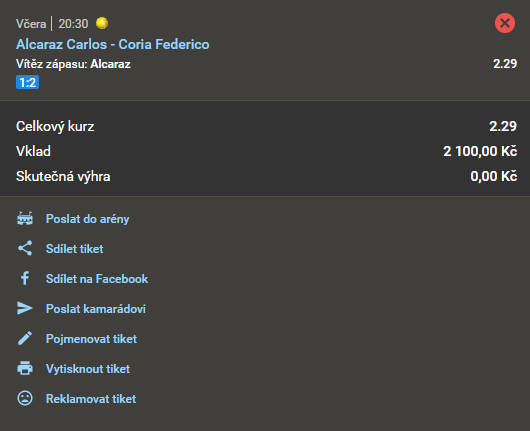Click the Celkový kurz 2.29 value
This screenshot has height=431, width=530.
(503, 126)
